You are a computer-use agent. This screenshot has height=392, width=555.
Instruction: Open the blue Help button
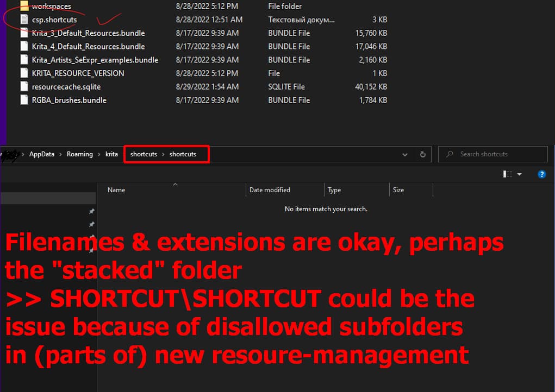pyautogui.click(x=541, y=174)
